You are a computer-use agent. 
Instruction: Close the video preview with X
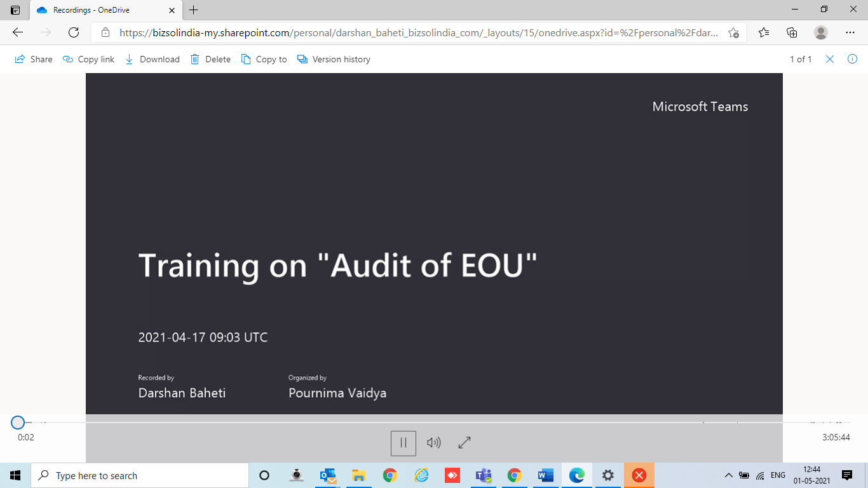(829, 59)
